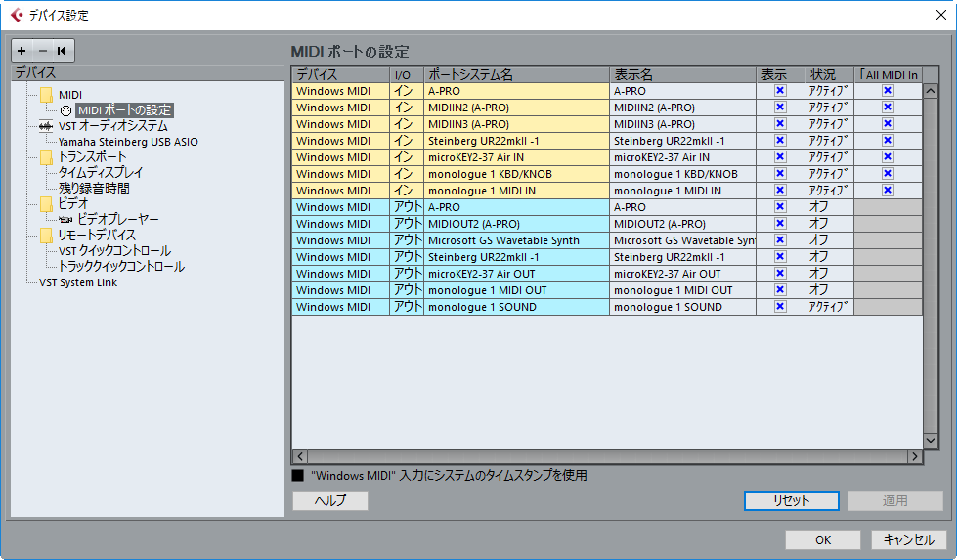Toggle All MIDI In for monologue 1 MIDI IN
The width and height of the screenshot is (957, 560).
(888, 190)
